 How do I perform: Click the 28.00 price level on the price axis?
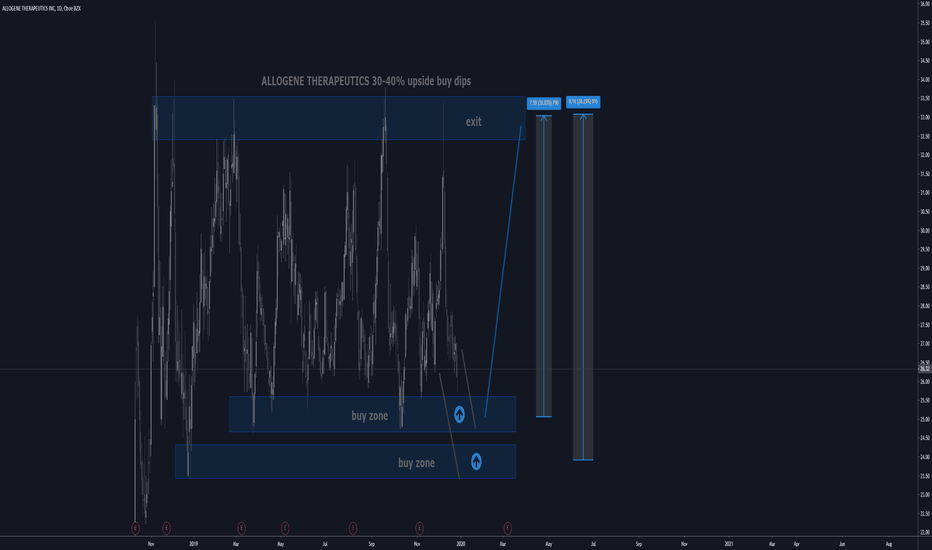925,306
